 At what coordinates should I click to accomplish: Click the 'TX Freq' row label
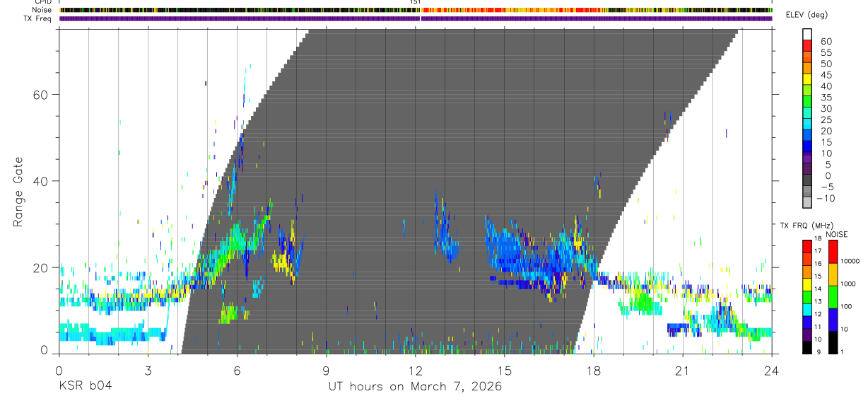tap(37, 18)
